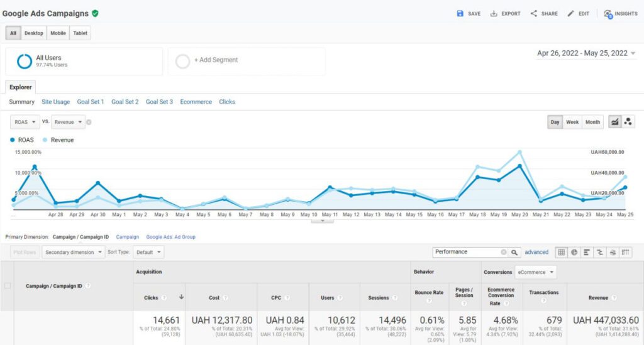Select the line chart view icon
Viewport: 644px width, 345px height.
(x=614, y=122)
